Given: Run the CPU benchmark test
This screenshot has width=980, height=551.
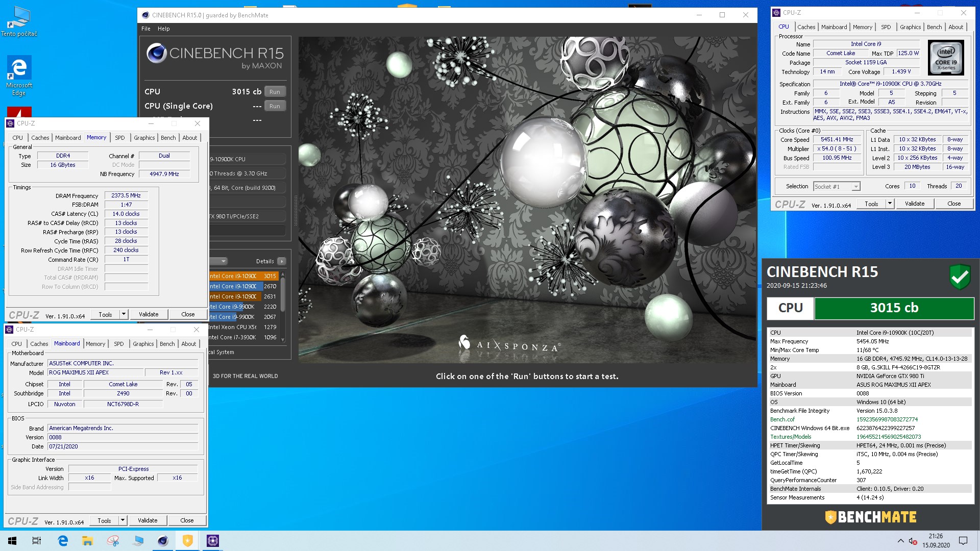Looking at the screenshot, I should [x=275, y=92].
